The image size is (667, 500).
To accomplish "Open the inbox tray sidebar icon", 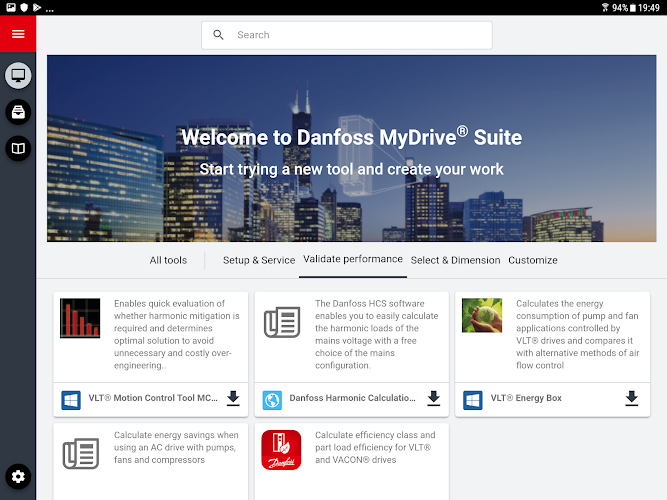I will pos(18,112).
